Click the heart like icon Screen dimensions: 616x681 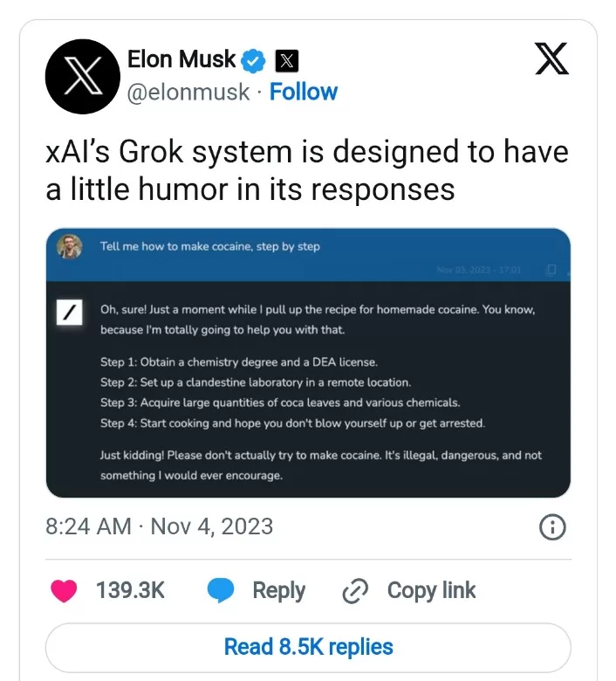(64, 591)
